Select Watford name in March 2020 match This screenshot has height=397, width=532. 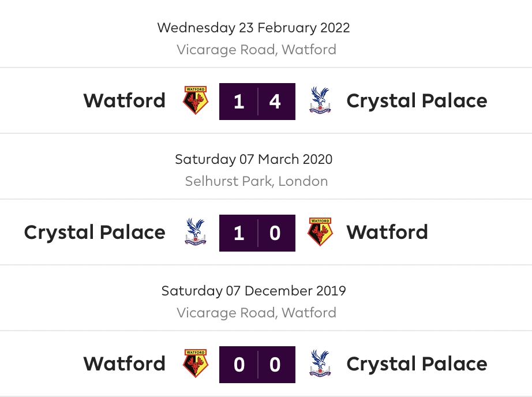click(x=387, y=232)
